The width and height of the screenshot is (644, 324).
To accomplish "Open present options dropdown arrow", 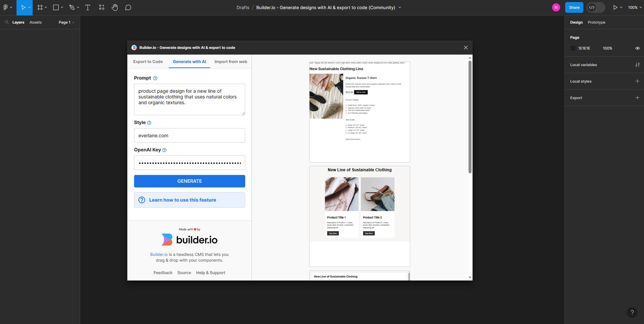I will point(621,7).
